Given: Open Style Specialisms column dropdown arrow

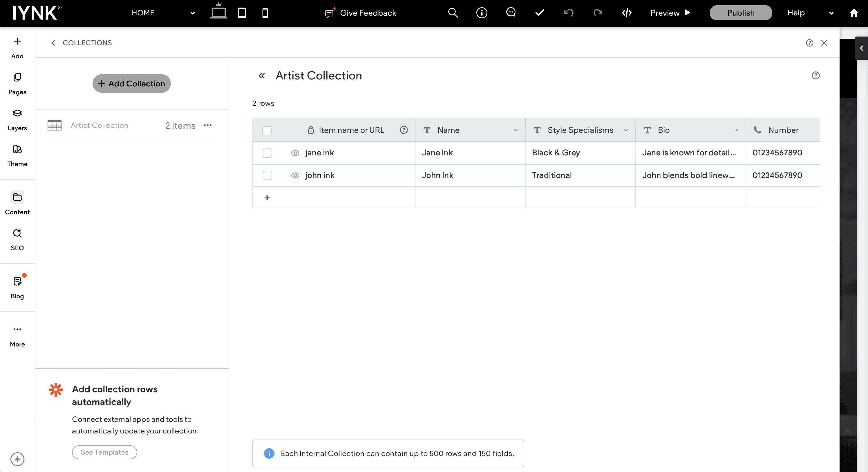Looking at the screenshot, I should (x=626, y=130).
